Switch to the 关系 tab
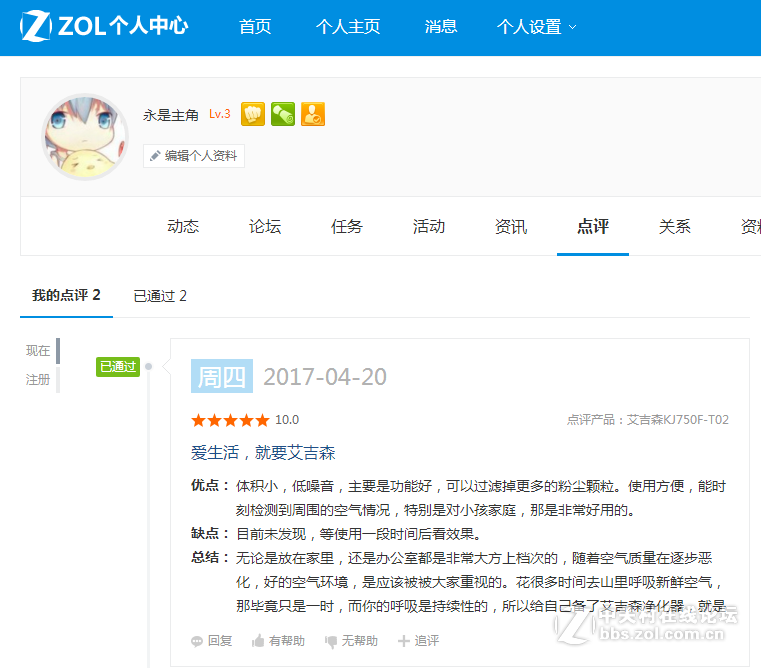The width and height of the screenshot is (761, 668). [675, 226]
